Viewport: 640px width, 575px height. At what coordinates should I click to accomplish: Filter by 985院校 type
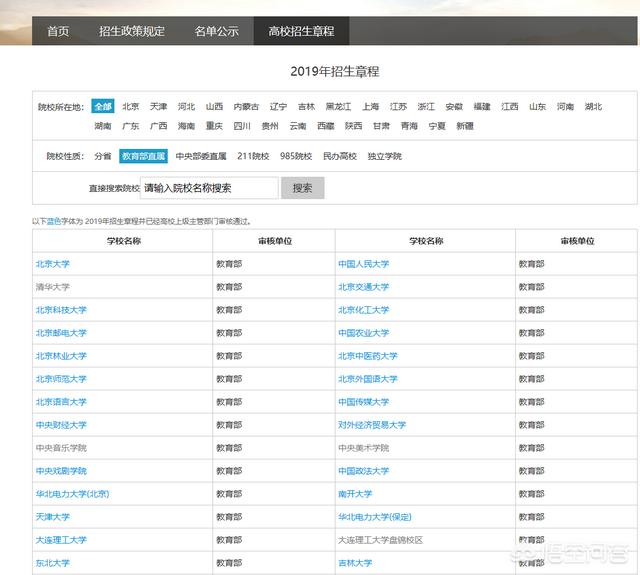(x=296, y=156)
